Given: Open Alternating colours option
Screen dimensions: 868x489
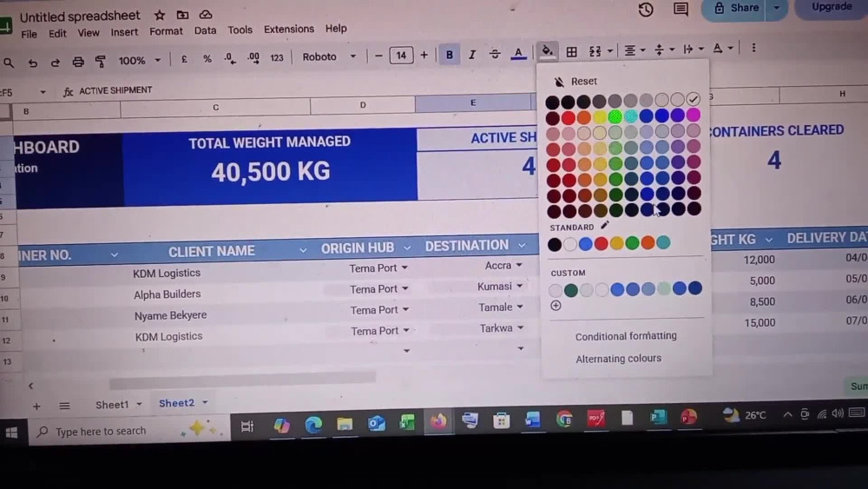Looking at the screenshot, I should tap(618, 359).
